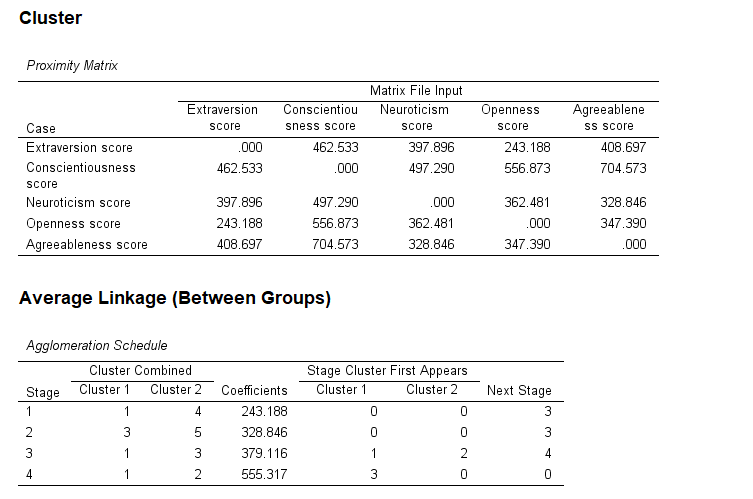Click the "Coefficients" column header
Screen dimensions: 753x499
(x=254, y=391)
